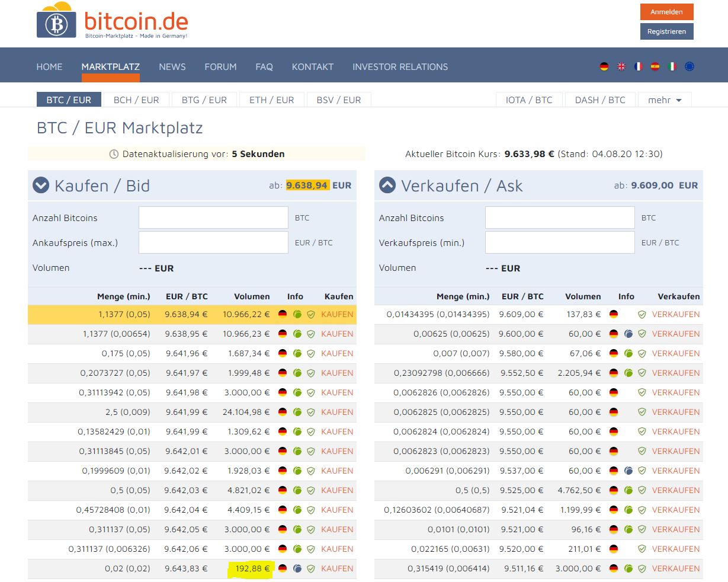The height and width of the screenshot is (582, 728).
Task: Click blue trust icon in 9.600,00 € row
Action: (x=628, y=334)
